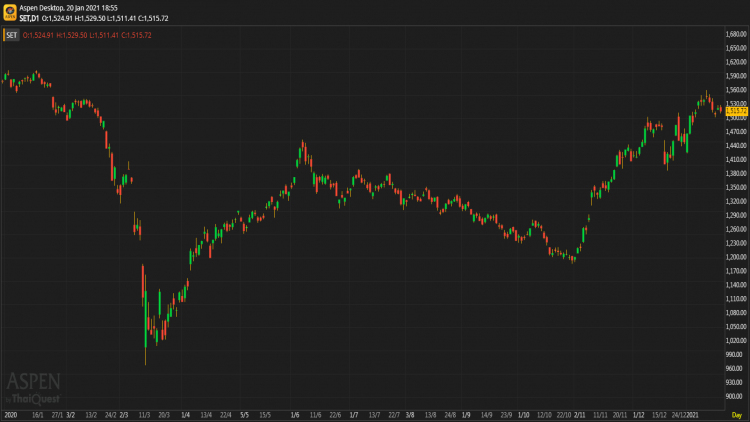The height and width of the screenshot is (422, 750).
Task: Click the Aspen Desktop 20 Jan 2021 title
Action: (68, 8)
